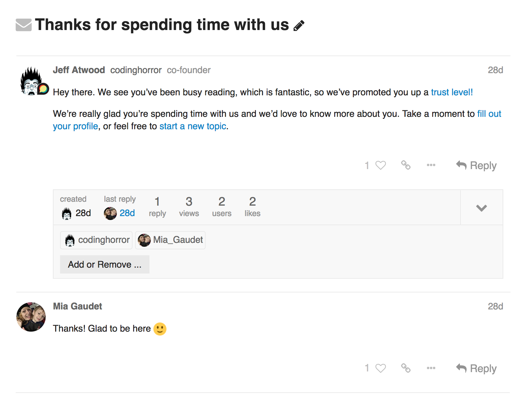Open Jeff Atwood's large avatar profile
Screen dimensions: 532x408
[x=32, y=82]
